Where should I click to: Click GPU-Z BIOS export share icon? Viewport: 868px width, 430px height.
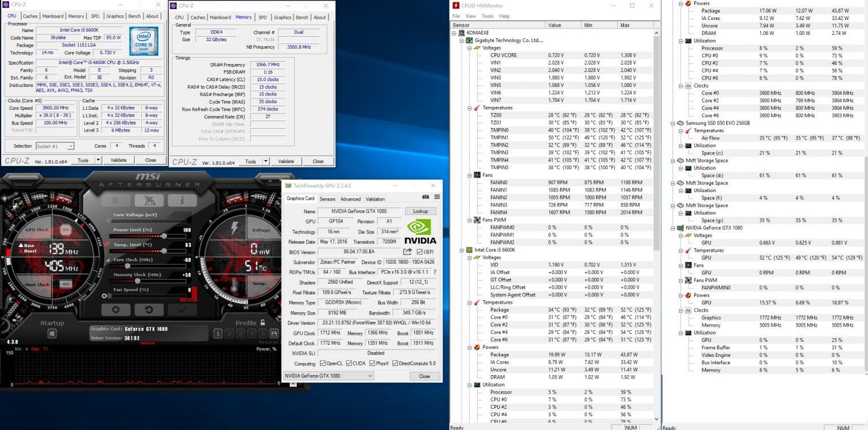pos(407,252)
